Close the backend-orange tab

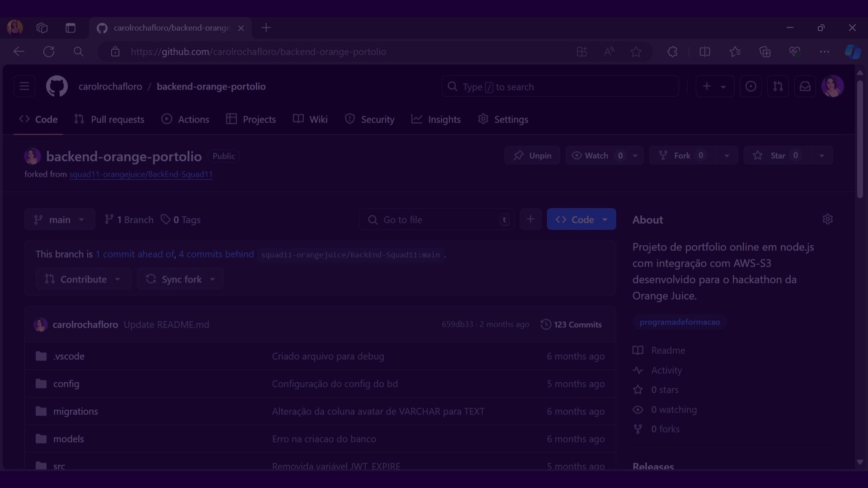coord(241,28)
